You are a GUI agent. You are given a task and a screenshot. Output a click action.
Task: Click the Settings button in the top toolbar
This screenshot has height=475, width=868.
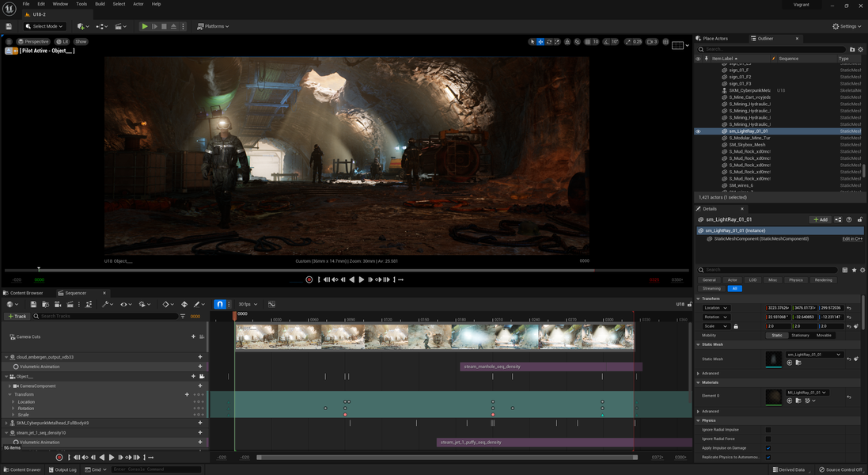(847, 26)
